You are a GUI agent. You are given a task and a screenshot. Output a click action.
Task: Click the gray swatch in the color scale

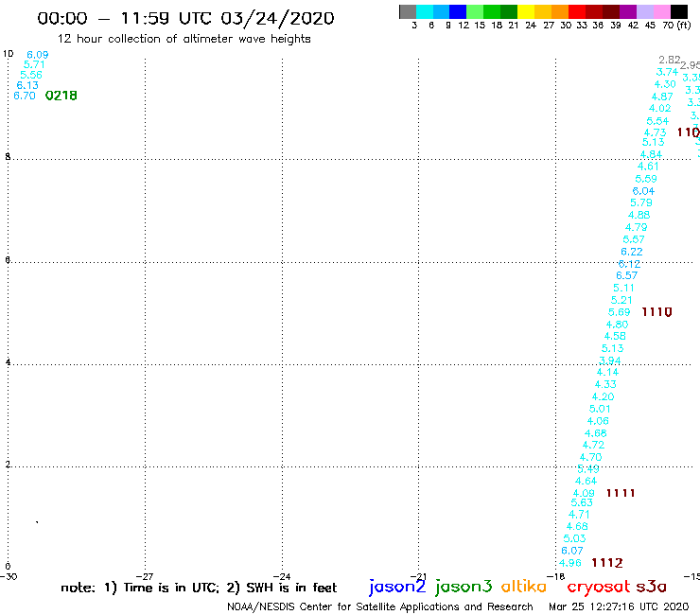(x=408, y=11)
